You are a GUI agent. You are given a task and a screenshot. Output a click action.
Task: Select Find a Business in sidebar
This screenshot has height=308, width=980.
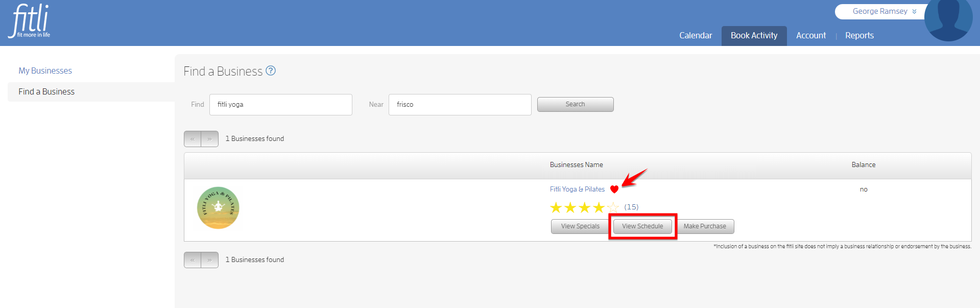pyautogui.click(x=46, y=92)
